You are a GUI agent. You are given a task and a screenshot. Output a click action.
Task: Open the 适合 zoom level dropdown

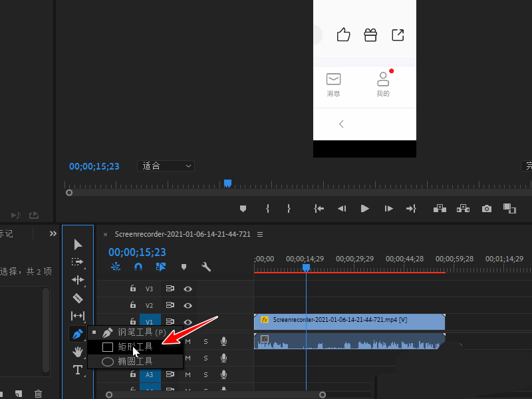click(x=166, y=166)
